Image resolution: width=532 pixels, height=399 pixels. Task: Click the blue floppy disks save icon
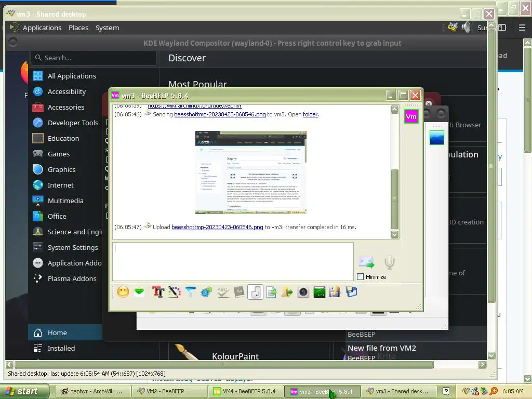pos(351,292)
